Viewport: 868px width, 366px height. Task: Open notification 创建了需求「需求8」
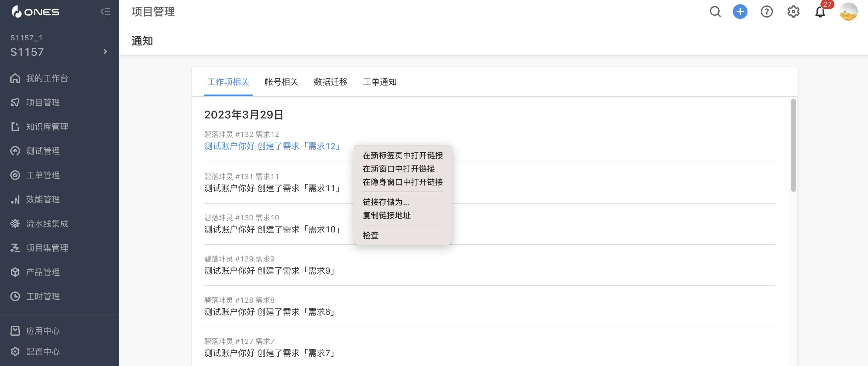(270, 312)
